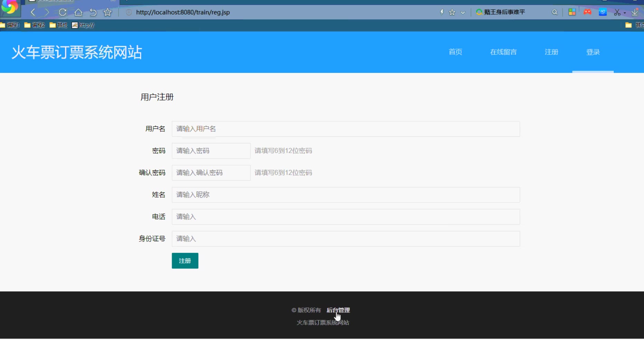Go back to the previous page

pos(33,12)
